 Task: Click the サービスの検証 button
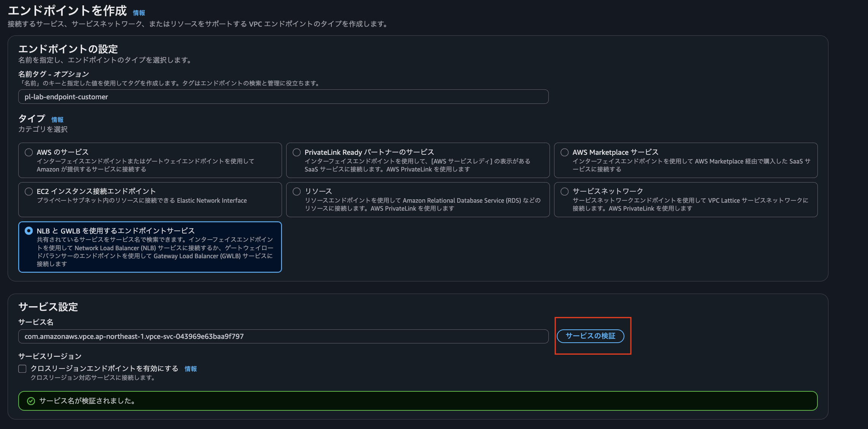(591, 336)
